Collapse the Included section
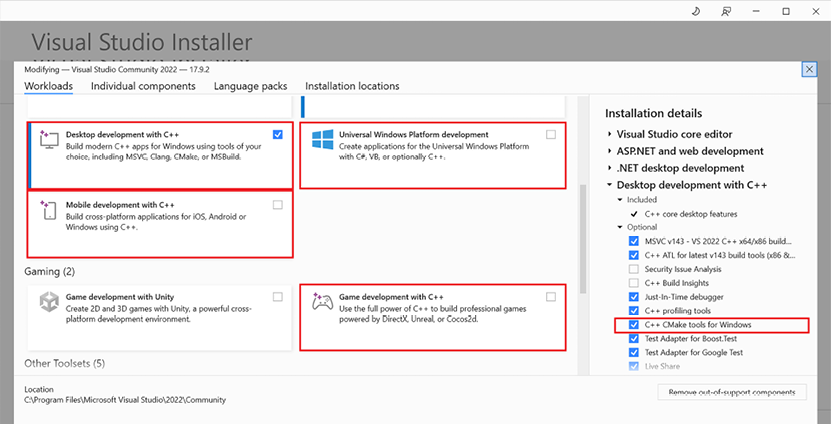831x424 pixels. point(620,200)
